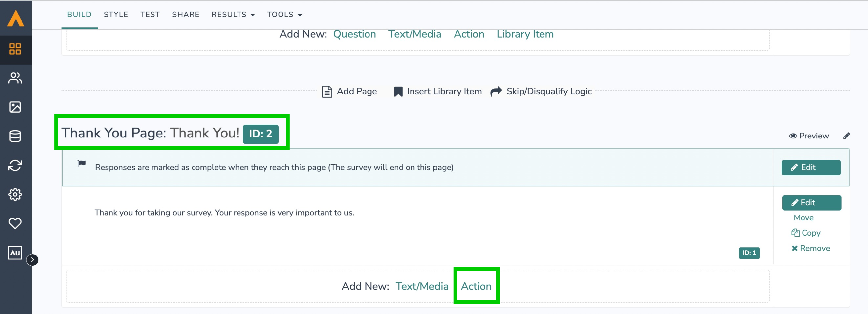Select the projects grid icon in sidebar
Viewport: 868px width, 314px height.
(x=15, y=50)
